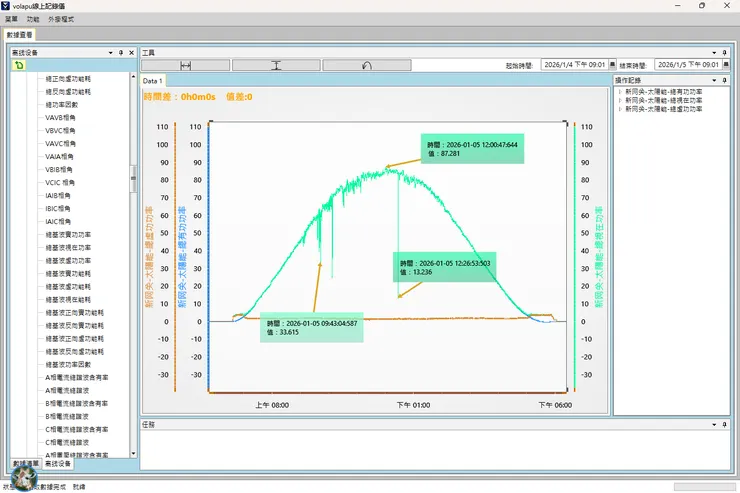Select the 總正向虛功能耗 tree item
The width and height of the screenshot is (740, 493).
[x=68, y=79]
